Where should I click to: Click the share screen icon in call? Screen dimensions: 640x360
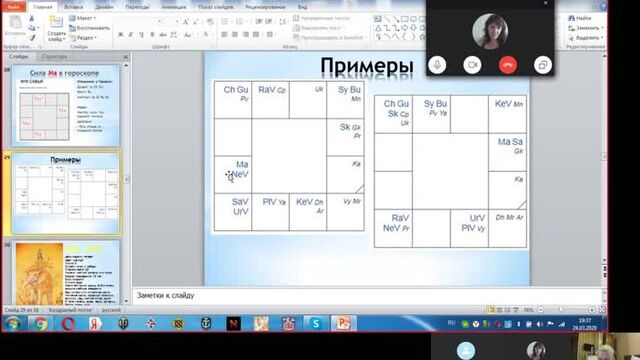(543, 65)
